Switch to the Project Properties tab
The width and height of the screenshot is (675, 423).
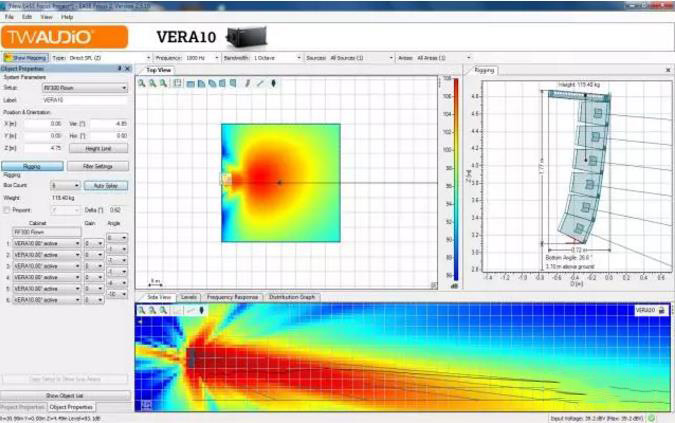tap(22, 407)
